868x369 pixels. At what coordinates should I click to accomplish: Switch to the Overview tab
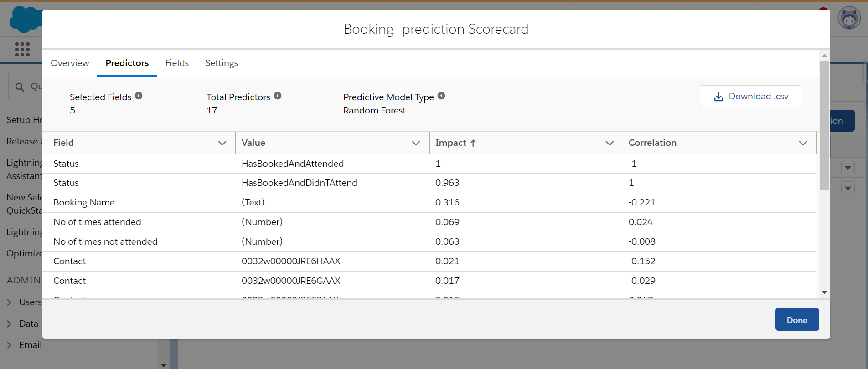coord(70,63)
